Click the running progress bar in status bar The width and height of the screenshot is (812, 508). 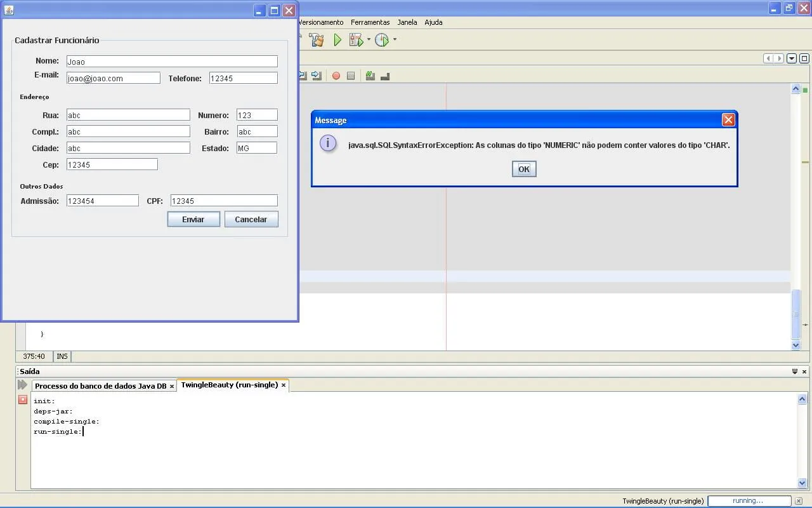coord(749,501)
